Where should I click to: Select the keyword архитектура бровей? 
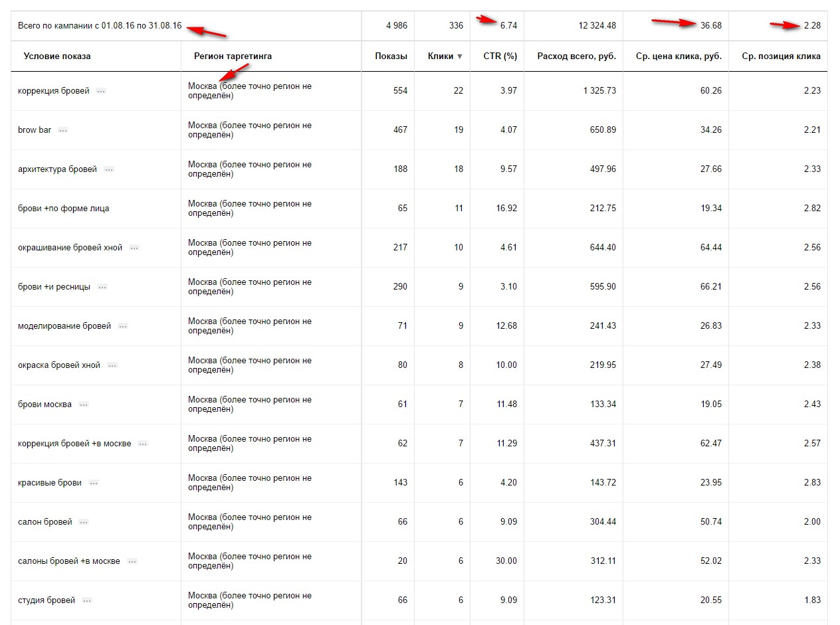(x=57, y=169)
